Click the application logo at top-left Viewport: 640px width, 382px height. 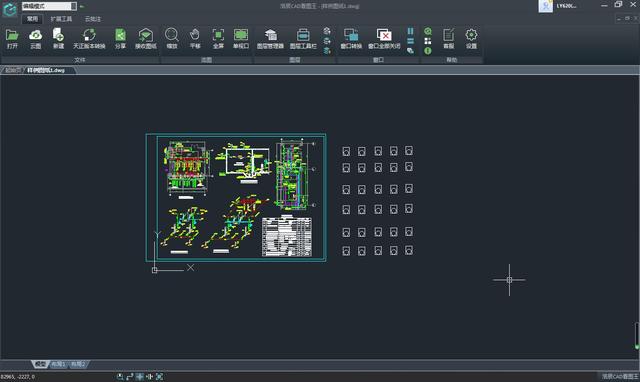tap(9, 9)
